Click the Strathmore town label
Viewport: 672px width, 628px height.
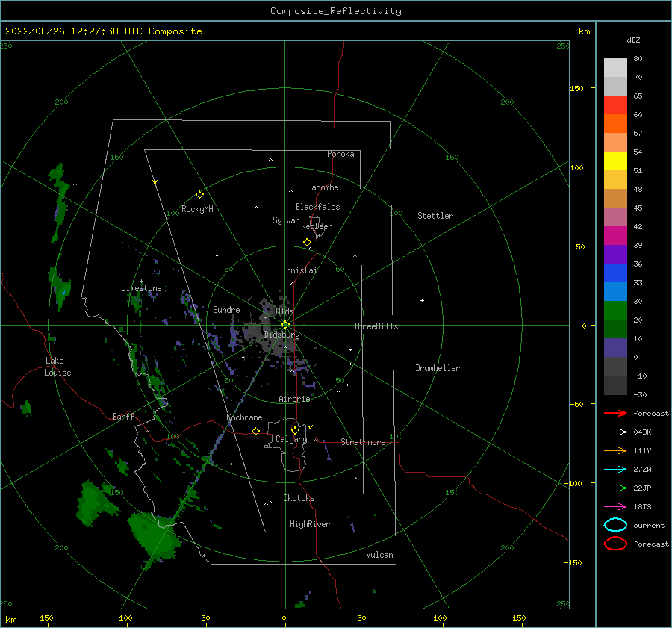click(363, 442)
